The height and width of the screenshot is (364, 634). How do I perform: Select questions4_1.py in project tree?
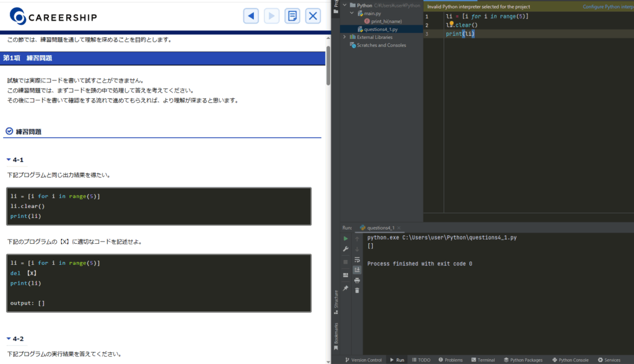point(380,29)
